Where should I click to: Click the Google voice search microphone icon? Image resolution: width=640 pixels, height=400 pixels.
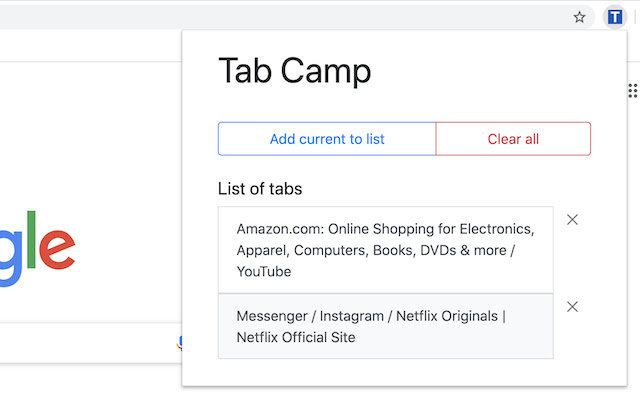[179, 343]
